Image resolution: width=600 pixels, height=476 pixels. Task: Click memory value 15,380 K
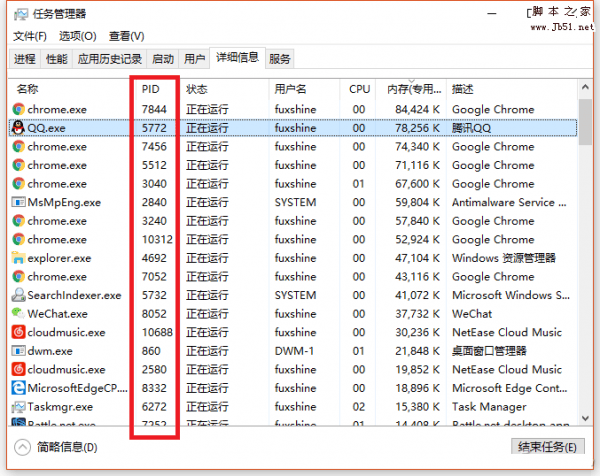[x=417, y=407]
